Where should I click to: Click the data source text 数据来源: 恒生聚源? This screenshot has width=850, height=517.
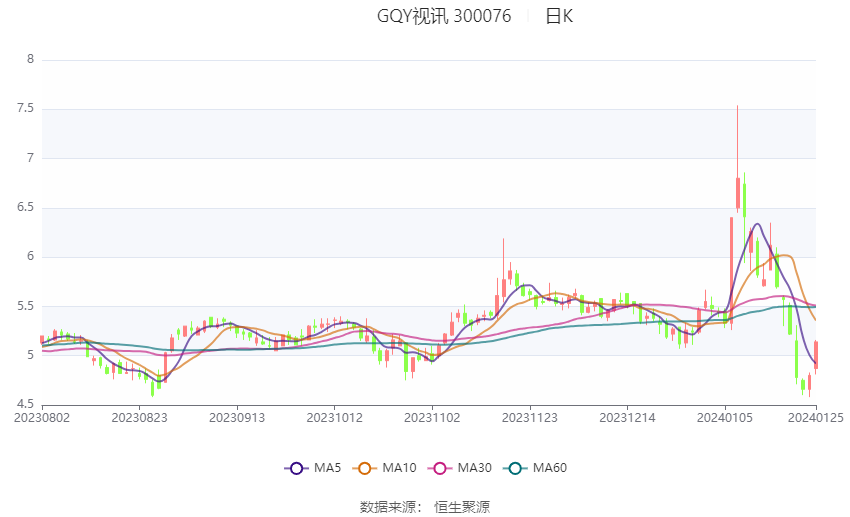[425, 507]
